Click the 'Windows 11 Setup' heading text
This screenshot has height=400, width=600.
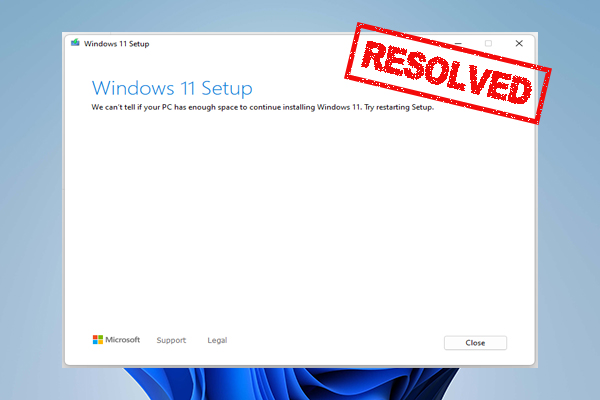point(172,88)
